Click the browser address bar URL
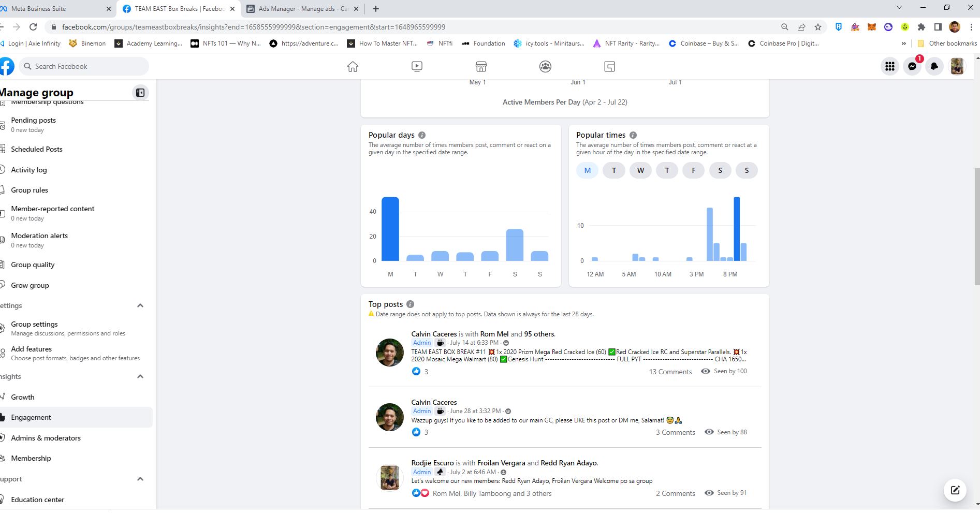 [254, 27]
